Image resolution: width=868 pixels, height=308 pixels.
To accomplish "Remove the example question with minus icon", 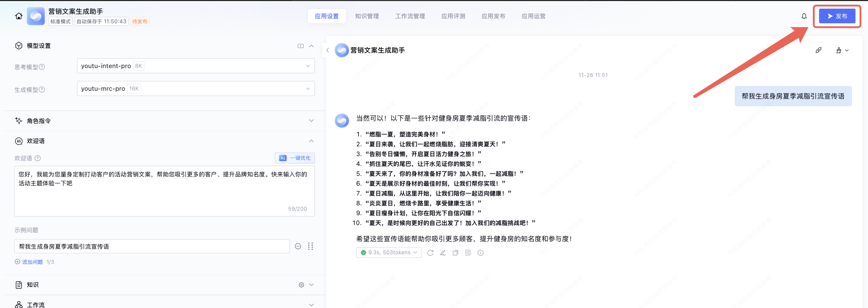I will click(x=298, y=246).
